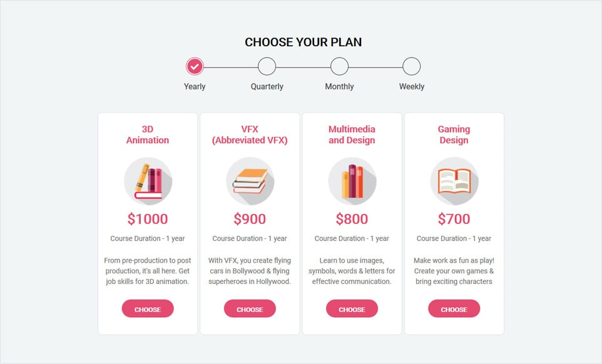Click the $700 price label
This screenshot has width=602, height=364.
[x=454, y=219]
